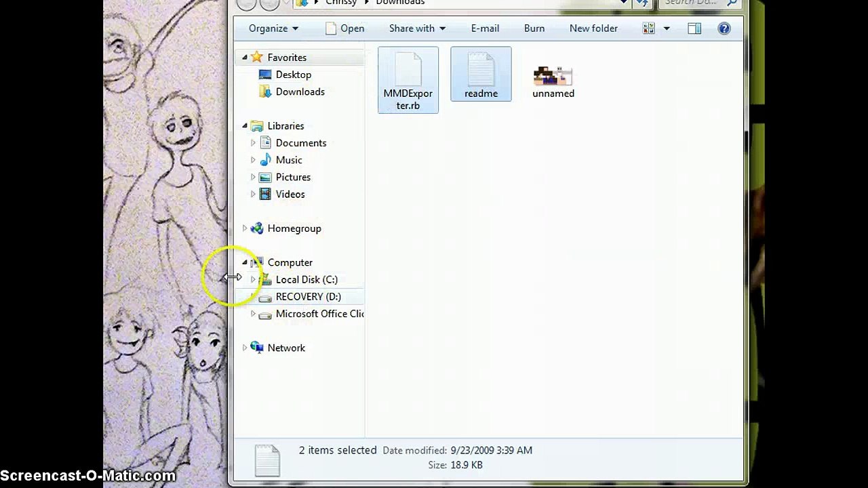Select the Downloads folder icon under Favorites
This screenshot has width=868, height=488.
265,91
